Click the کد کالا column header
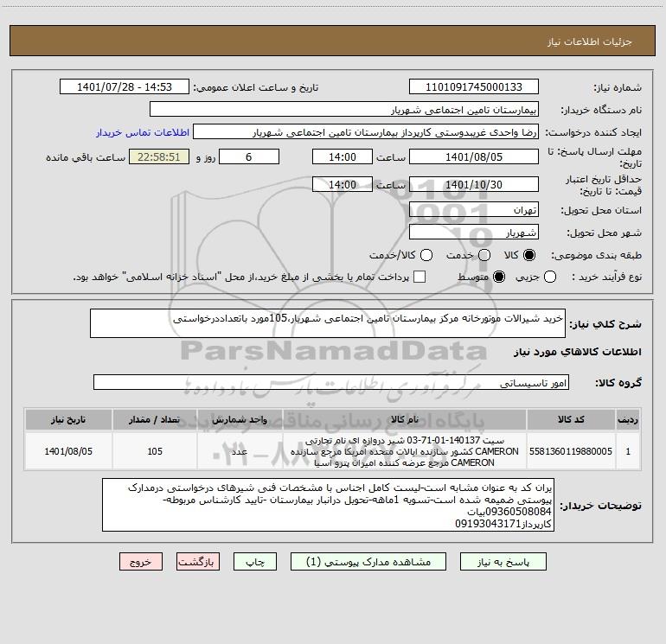This screenshot has height=644, width=666. coord(571,419)
